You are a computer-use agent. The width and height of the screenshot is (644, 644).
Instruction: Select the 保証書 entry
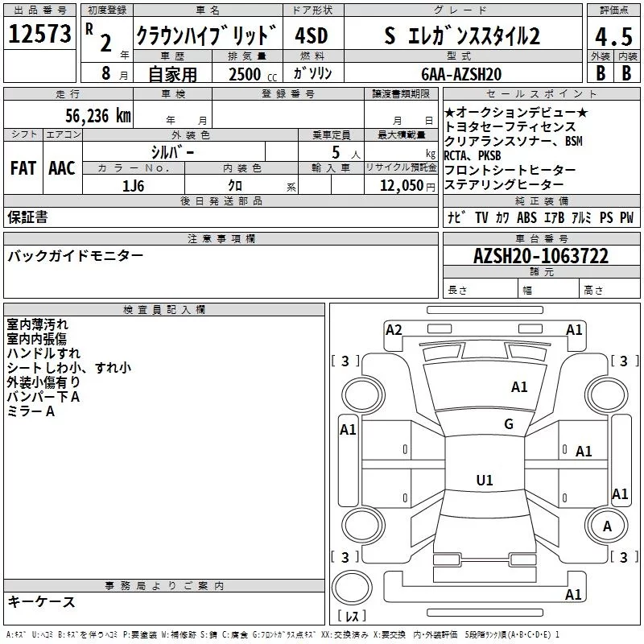pyautogui.click(x=27, y=217)
